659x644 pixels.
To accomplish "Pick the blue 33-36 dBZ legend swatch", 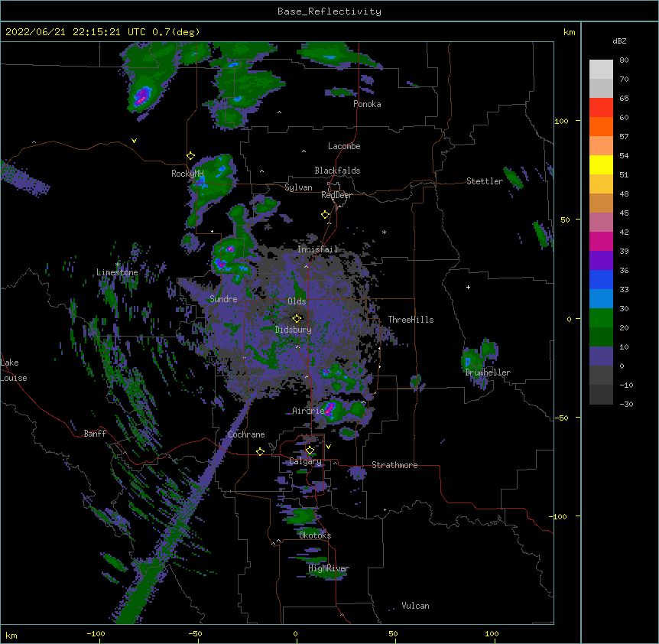I will coord(601,279).
